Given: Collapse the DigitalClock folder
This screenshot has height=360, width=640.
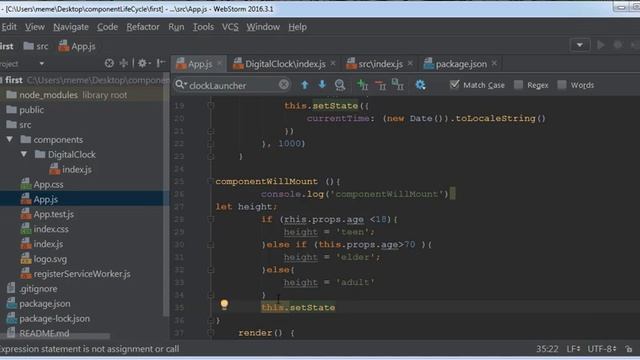Looking at the screenshot, I should pos(24,154).
